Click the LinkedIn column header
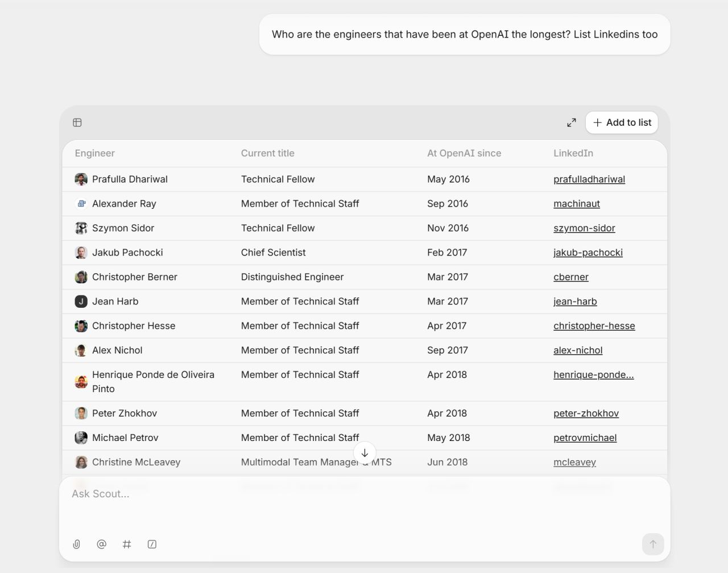Image resolution: width=728 pixels, height=573 pixels. (x=573, y=153)
